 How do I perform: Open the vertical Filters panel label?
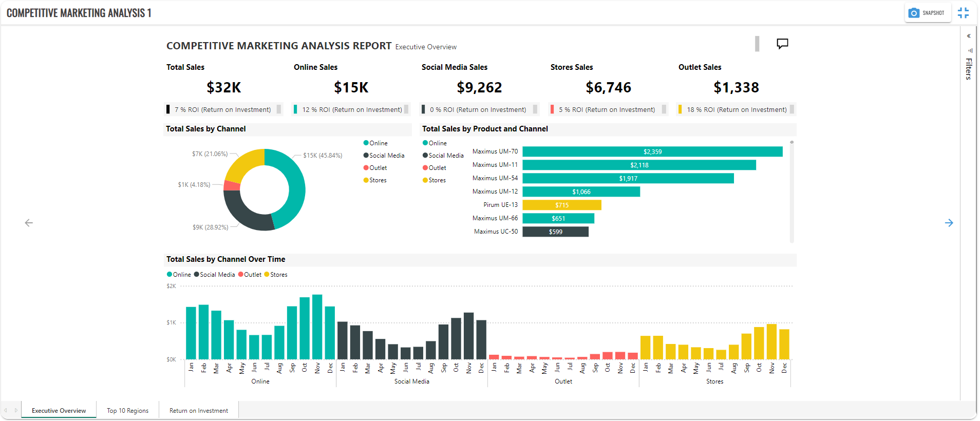(x=968, y=69)
